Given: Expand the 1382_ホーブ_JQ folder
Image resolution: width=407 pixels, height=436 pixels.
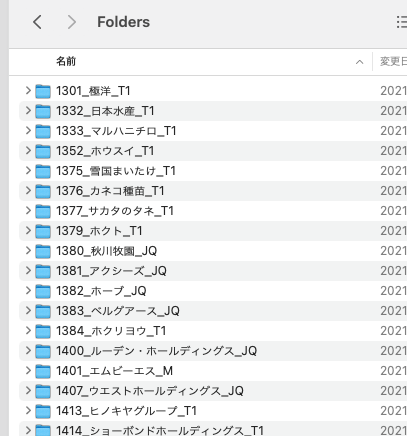Looking at the screenshot, I should (28, 290).
